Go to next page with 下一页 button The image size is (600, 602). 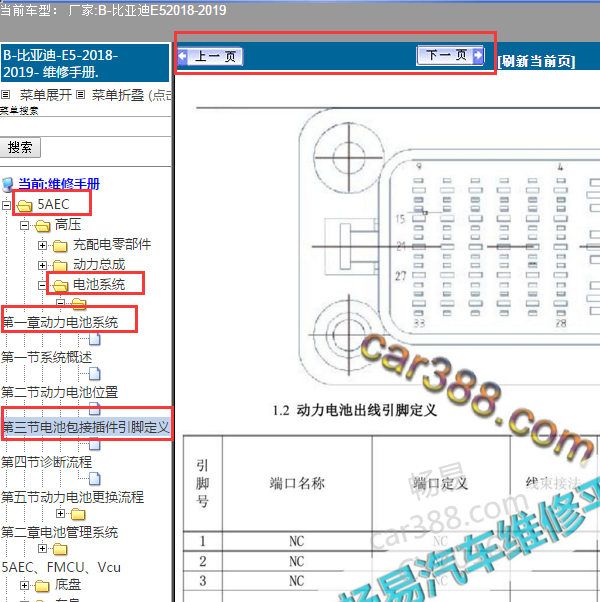pyautogui.click(x=450, y=56)
